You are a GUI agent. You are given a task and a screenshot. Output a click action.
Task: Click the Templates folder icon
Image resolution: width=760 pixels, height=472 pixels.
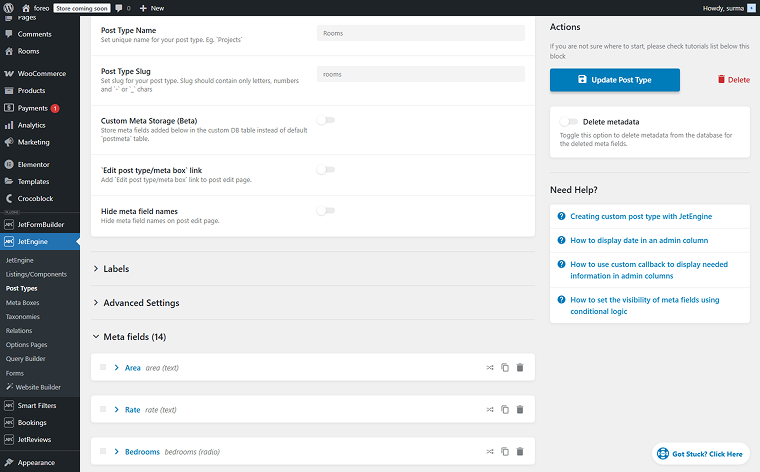pyautogui.click(x=9, y=181)
